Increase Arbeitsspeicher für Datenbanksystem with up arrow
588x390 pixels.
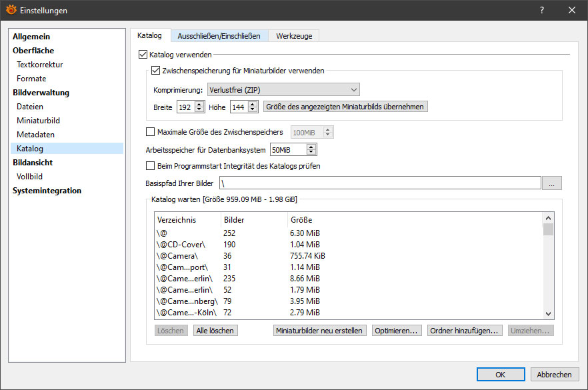[311, 147]
